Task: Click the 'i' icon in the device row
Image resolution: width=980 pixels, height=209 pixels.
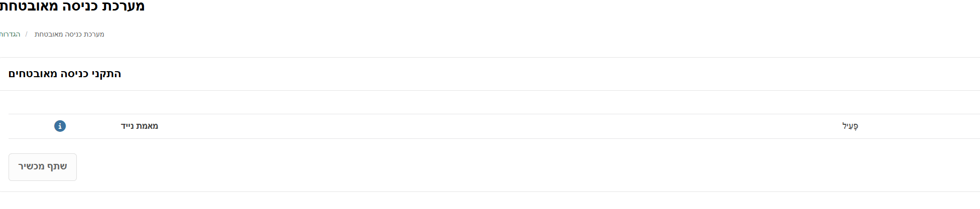Action: (x=60, y=126)
